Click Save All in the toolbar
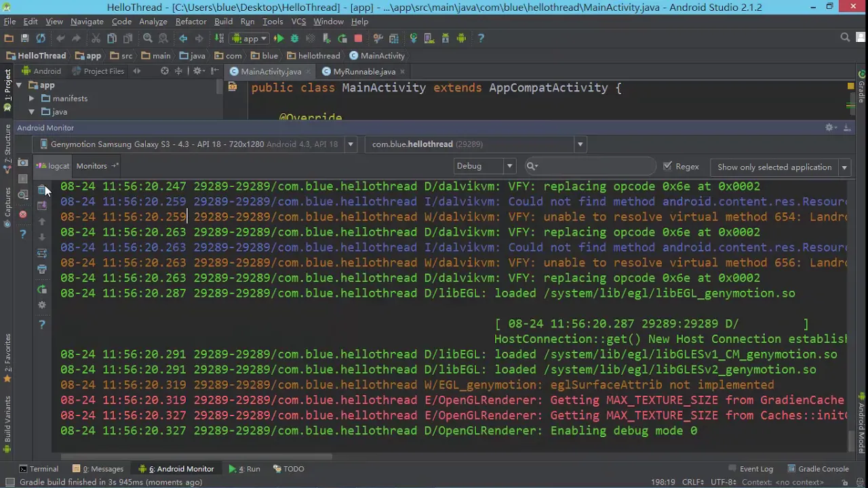 (x=25, y=39)
